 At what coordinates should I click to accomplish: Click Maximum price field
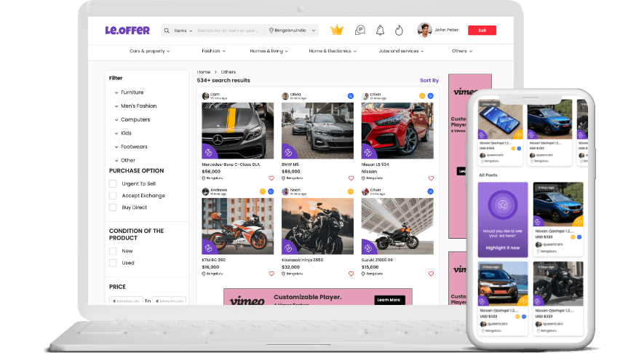point(170,301)
